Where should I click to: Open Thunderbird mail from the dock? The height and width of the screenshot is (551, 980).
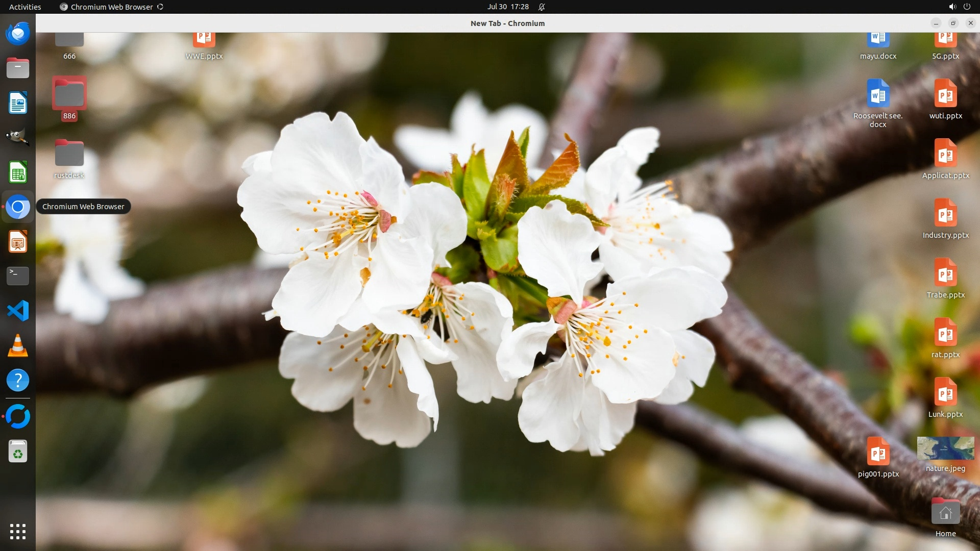pos(18,34)
